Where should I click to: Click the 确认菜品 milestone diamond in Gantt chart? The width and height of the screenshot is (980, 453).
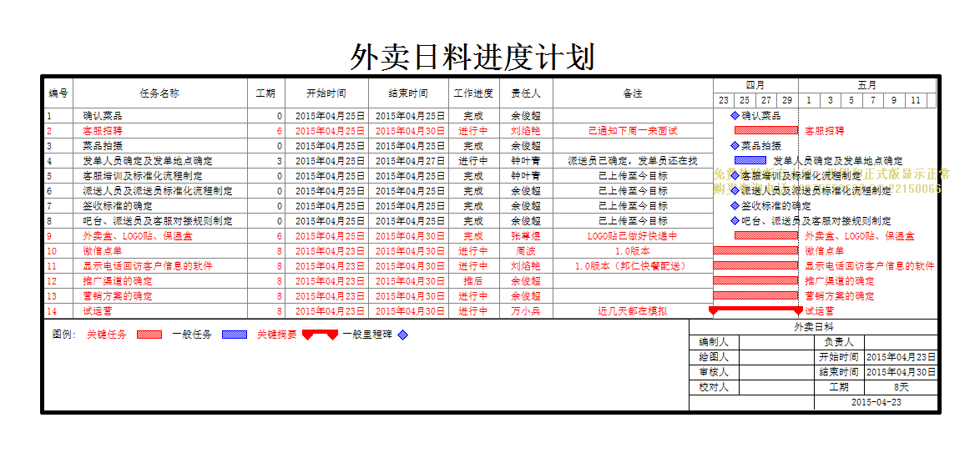(735, 116)
